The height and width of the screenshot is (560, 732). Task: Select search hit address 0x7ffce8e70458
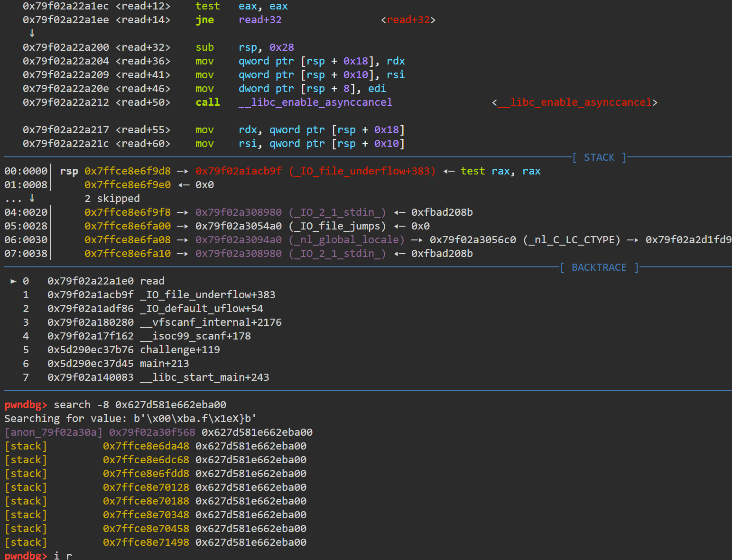pyautogui.click(x=146, y=529)
